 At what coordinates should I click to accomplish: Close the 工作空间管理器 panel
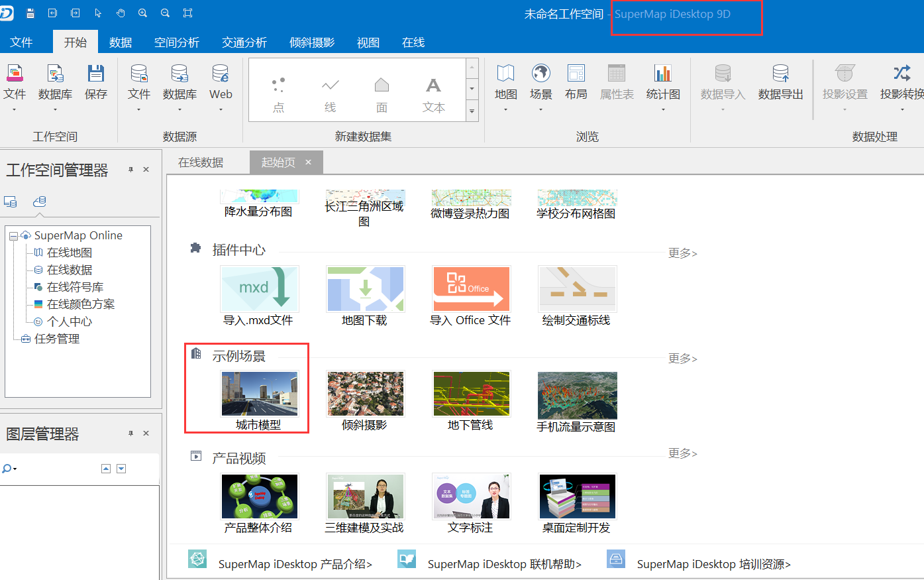[x=146, y=170]
